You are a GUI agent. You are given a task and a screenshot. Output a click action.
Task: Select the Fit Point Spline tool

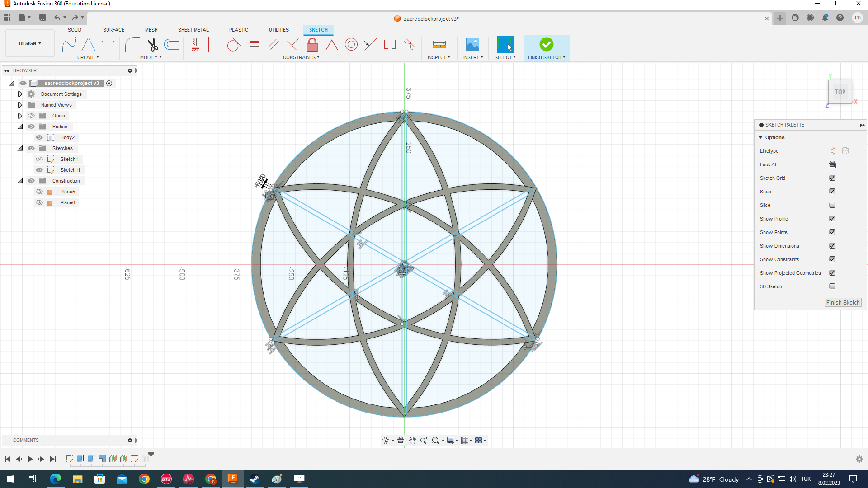click(x=69, y=44)
